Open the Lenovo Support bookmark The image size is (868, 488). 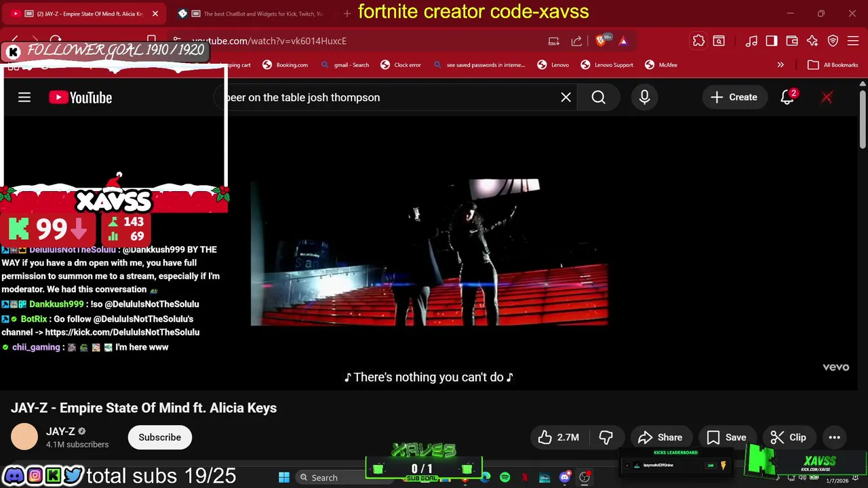[607, 65]
